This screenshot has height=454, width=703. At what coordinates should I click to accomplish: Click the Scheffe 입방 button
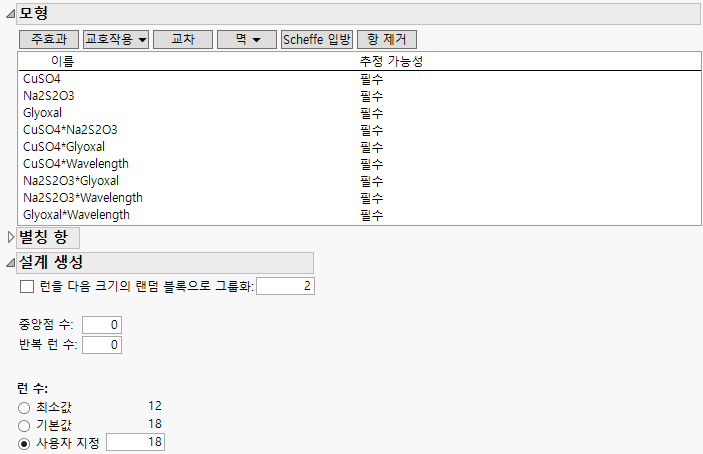point(317,39)
